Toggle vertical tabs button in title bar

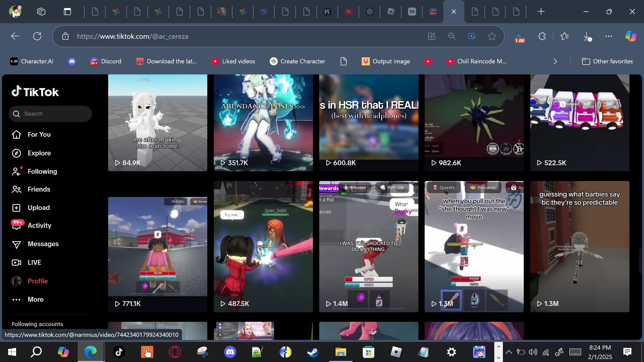point(67,12)
